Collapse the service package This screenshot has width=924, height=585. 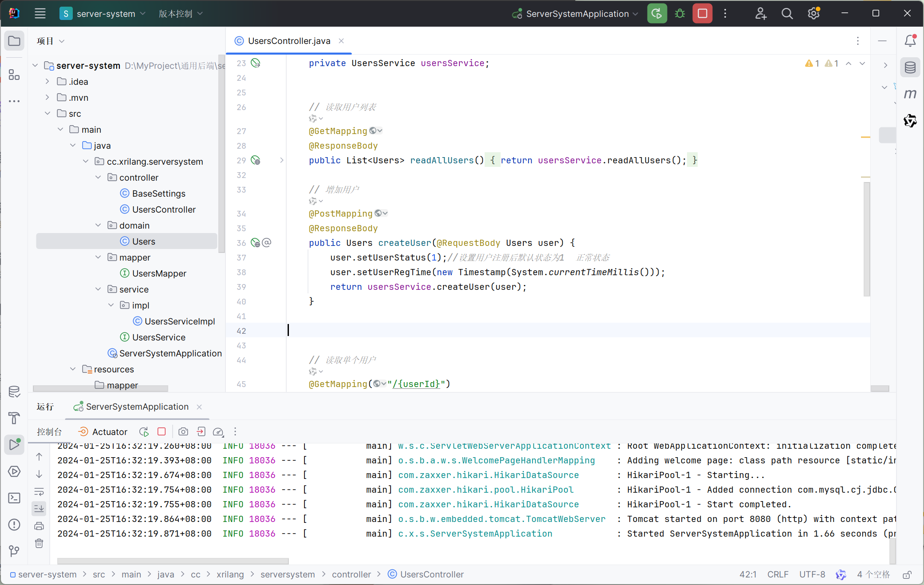point(98,289)
